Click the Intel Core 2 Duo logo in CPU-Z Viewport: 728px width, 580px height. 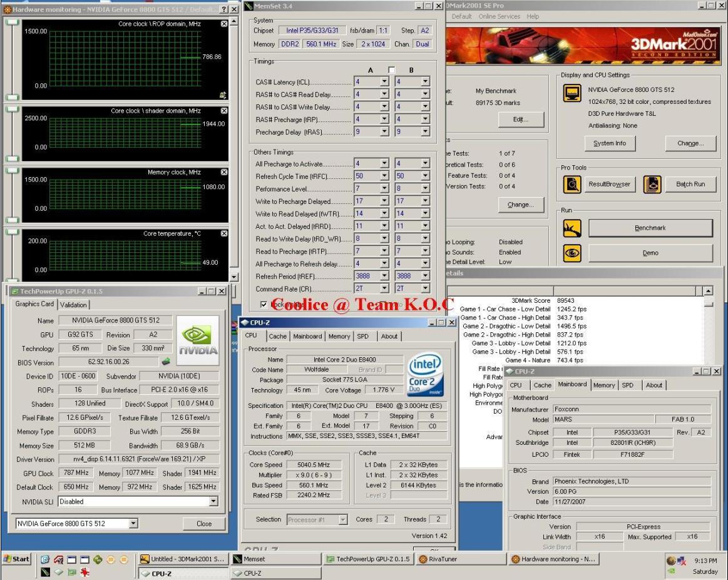425,375
